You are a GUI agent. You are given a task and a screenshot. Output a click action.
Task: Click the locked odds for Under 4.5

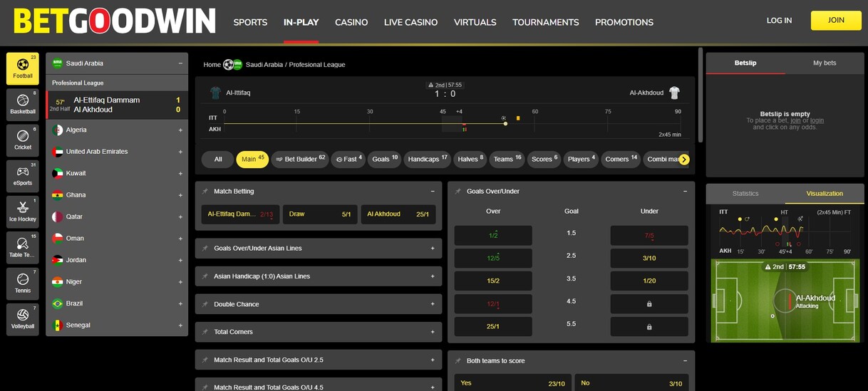pyautogui.click(x=649, y=304)
